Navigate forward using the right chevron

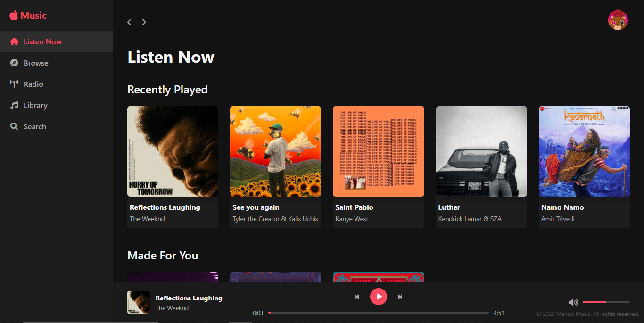(x=144, y=22)
